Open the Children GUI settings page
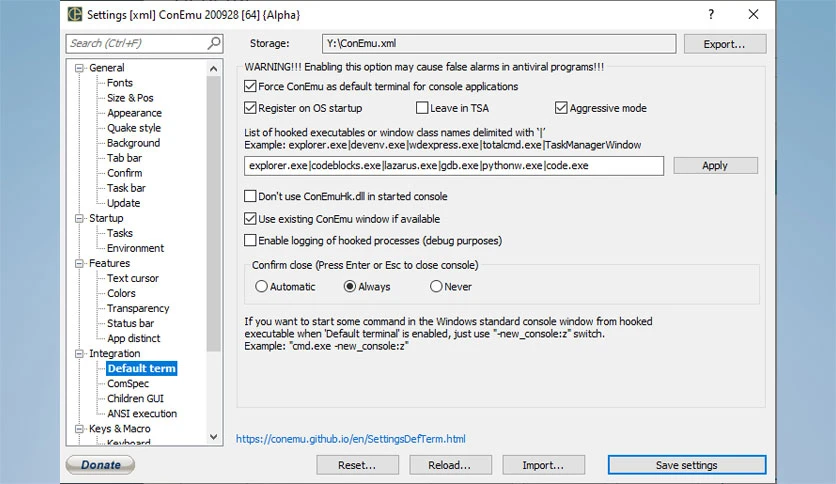This screenshot has width=836, height=484. click(x=135, y=398)
